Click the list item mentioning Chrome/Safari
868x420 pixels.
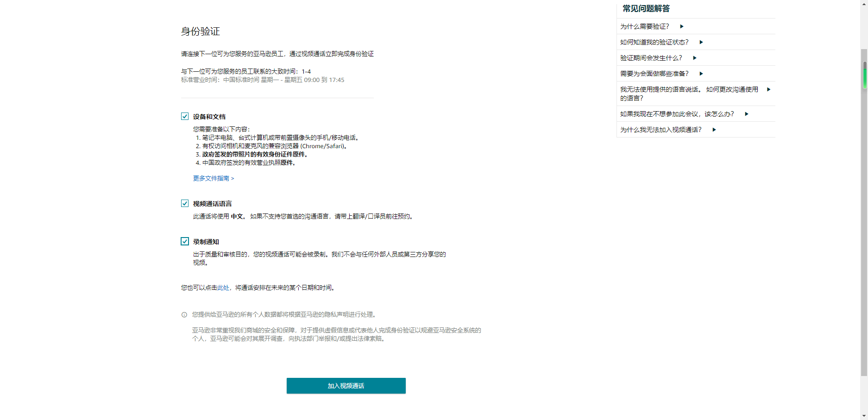tap(276, 146)
